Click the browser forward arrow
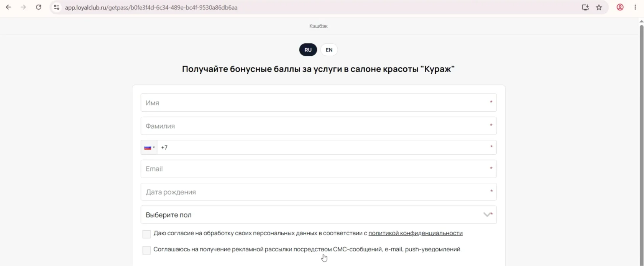644x266 pixels. (23, 7)
